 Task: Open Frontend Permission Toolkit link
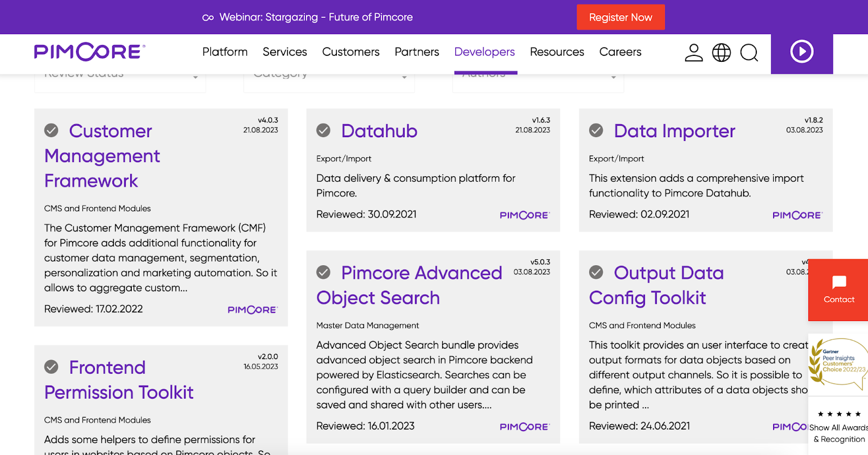tap(119, 380)
